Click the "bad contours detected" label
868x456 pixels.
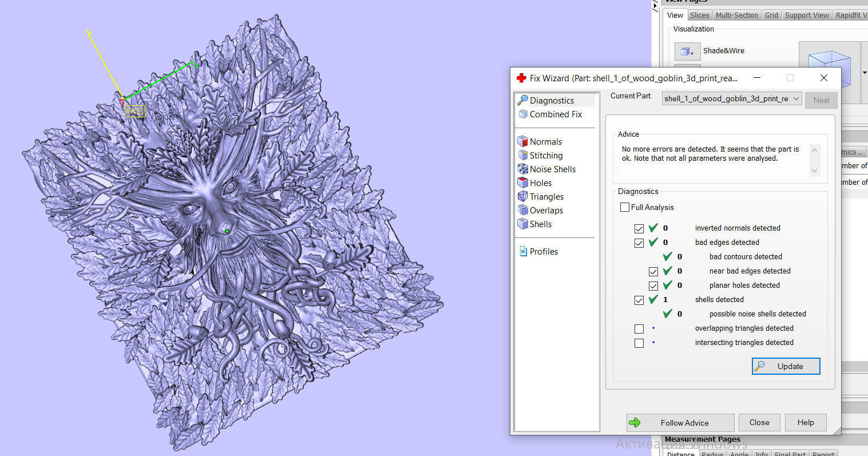746,257
